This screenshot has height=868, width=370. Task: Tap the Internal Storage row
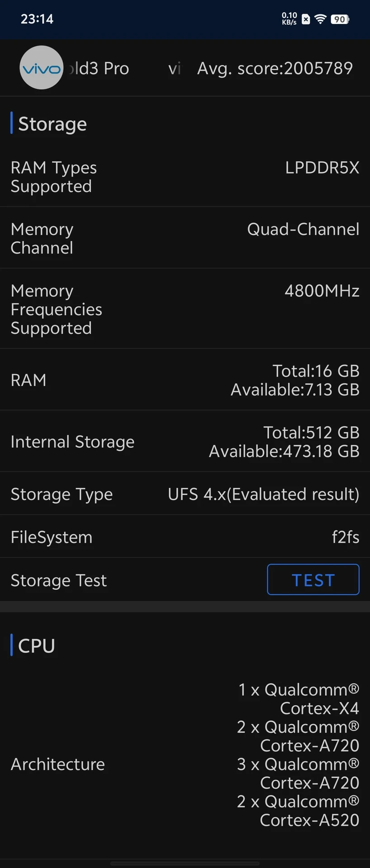pos(185,442)
